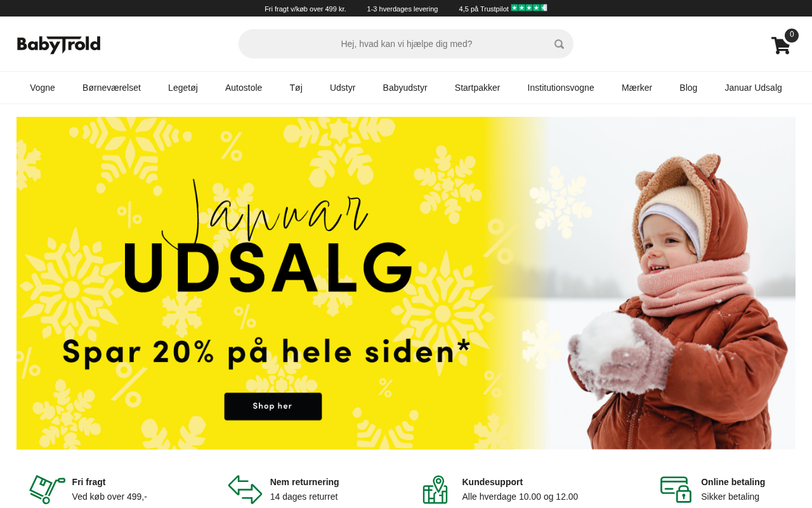The image size is (812, 508).
Task: Visit the Blog link
Action: [x=688, y=88]
